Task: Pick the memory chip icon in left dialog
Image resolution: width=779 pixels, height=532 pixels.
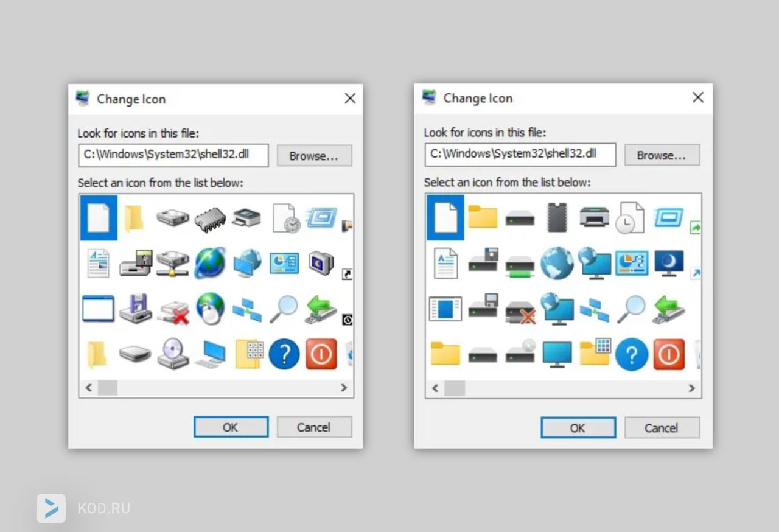Action: click(x=210, y=219)
